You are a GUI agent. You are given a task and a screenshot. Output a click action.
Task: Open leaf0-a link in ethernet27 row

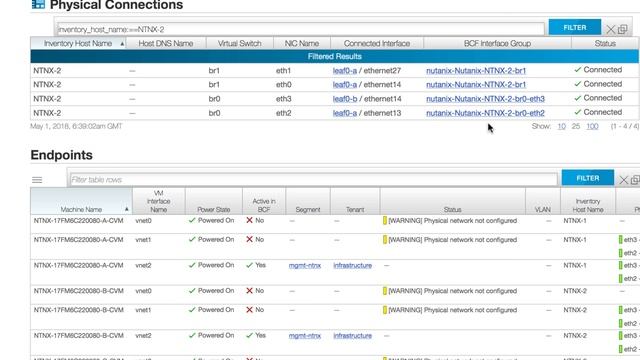(x=344, y=71)
